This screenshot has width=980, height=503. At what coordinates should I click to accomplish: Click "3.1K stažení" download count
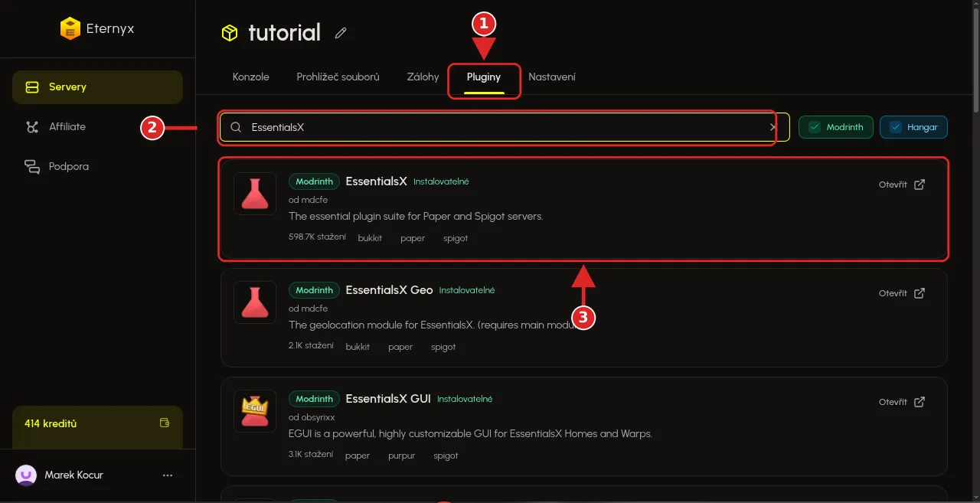(311, 455)
